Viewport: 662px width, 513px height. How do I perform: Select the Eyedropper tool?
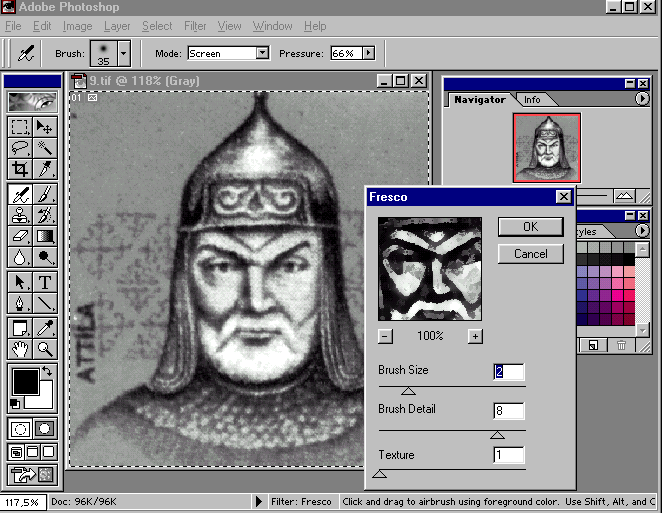click(x=45, y=328)
